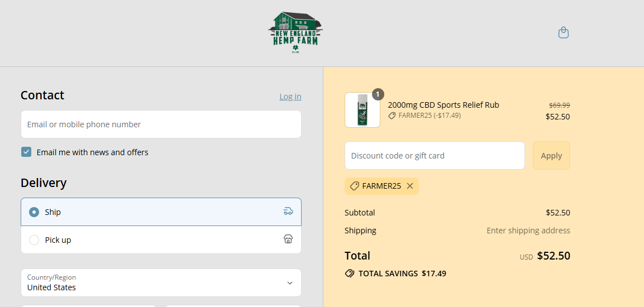Click the quantity badge on product image
This screenshot has width=644, height=307.
click(378, 94)
